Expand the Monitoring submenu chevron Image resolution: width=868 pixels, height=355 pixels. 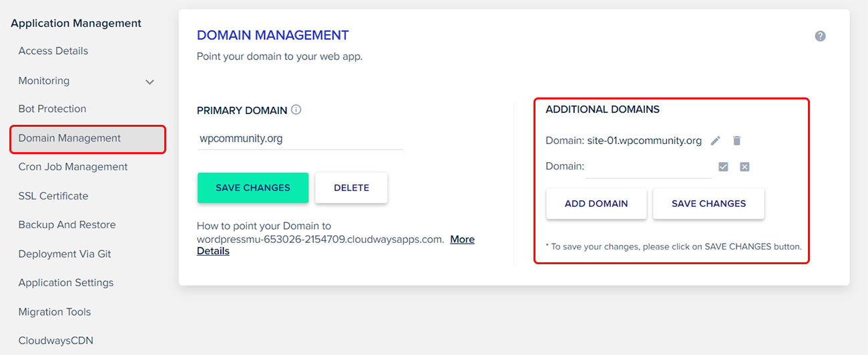click(x=150, y=81)
